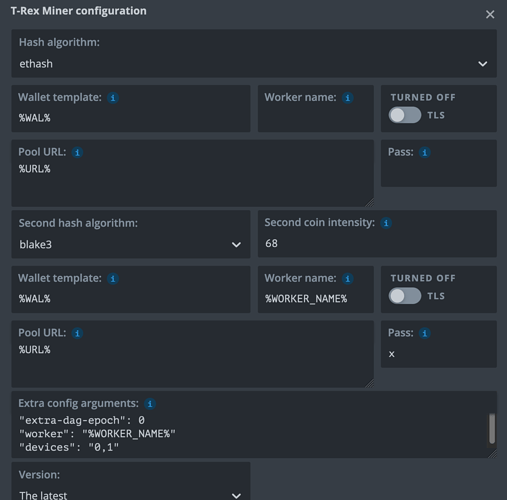Click the Extra config arguments scrollbar thumb
This screenshot has height=500, width=507.
coord(492,429)
